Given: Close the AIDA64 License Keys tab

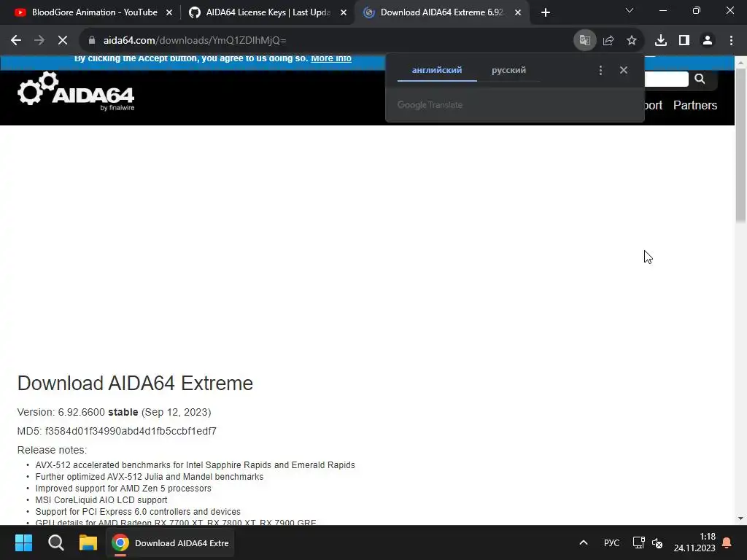Looking at the screenshot, I should 344,12.
